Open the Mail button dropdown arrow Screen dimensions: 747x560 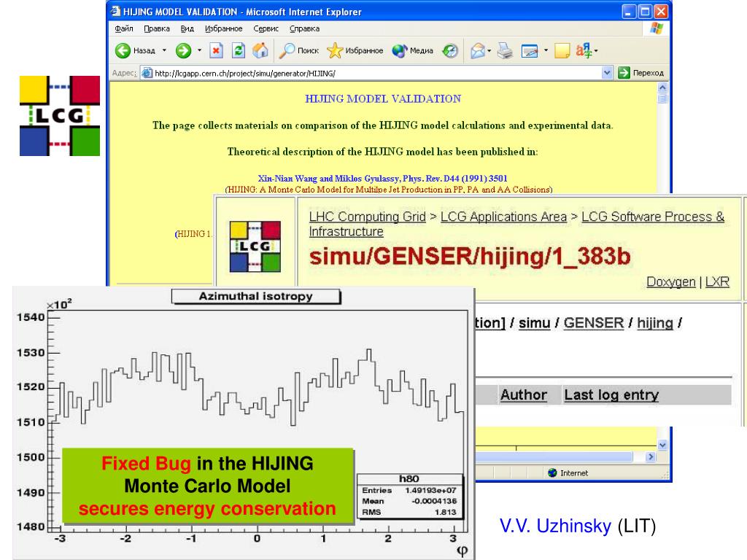[x=489, y=50]
